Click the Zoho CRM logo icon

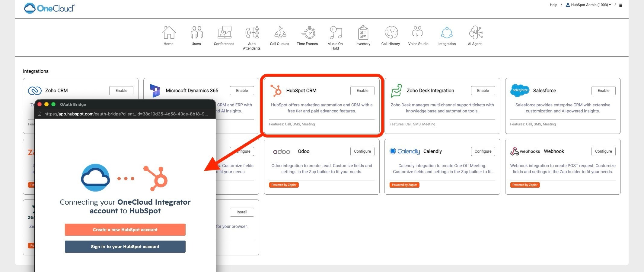point(35,91)
